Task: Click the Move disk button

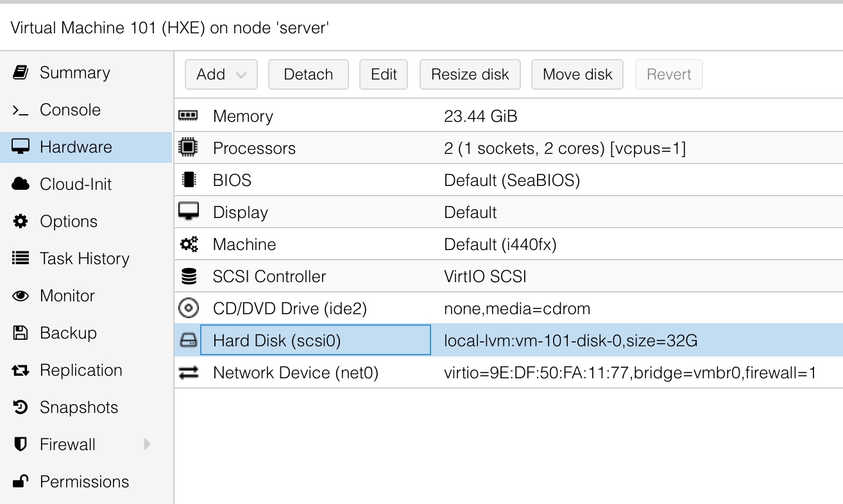Action: [577, 74]
